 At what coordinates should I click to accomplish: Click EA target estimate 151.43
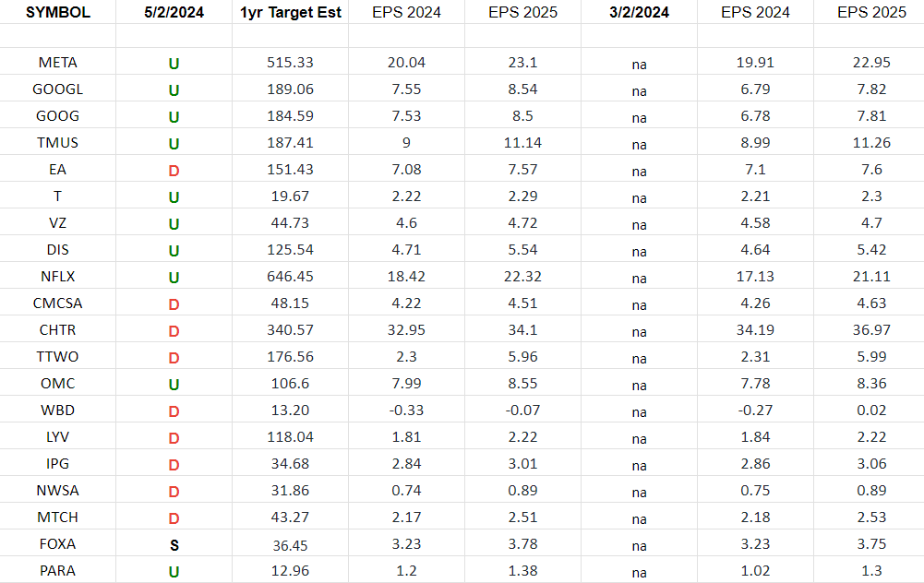point(290,170)
